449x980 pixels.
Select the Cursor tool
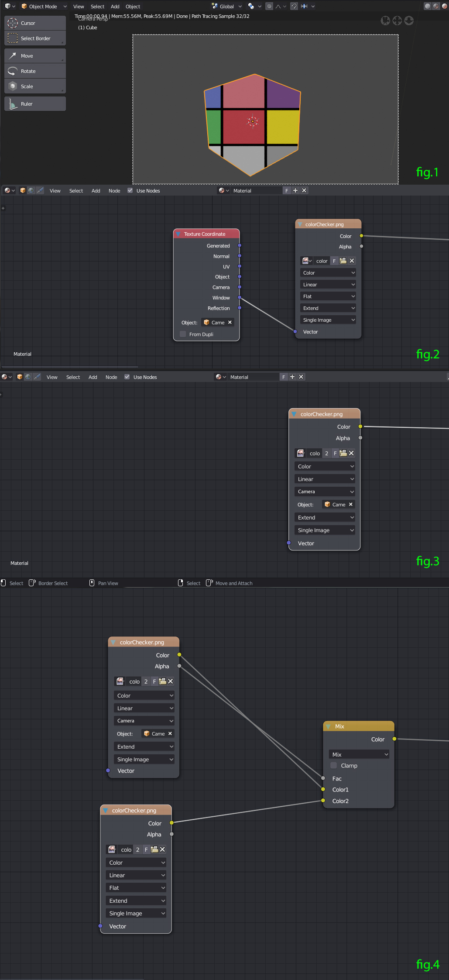coord(35,23)
